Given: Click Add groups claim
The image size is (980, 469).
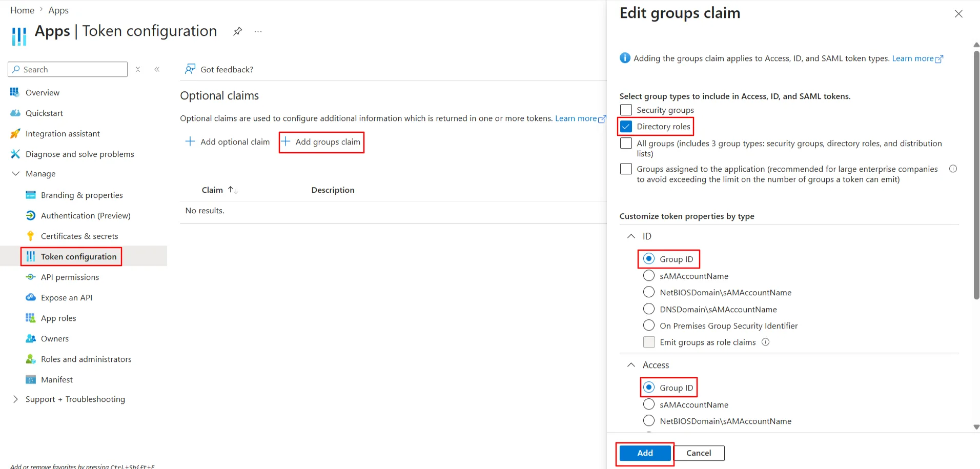Looking at the screenshot, I should (321, 142).
